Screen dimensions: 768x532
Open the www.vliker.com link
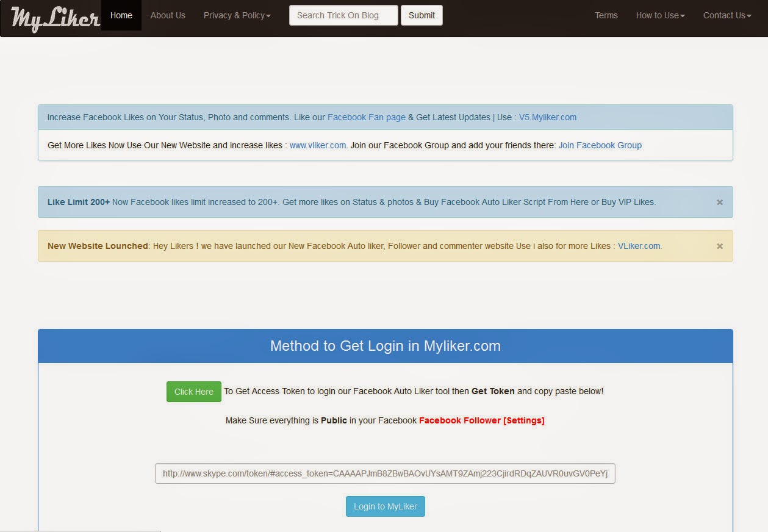point(318,145)
